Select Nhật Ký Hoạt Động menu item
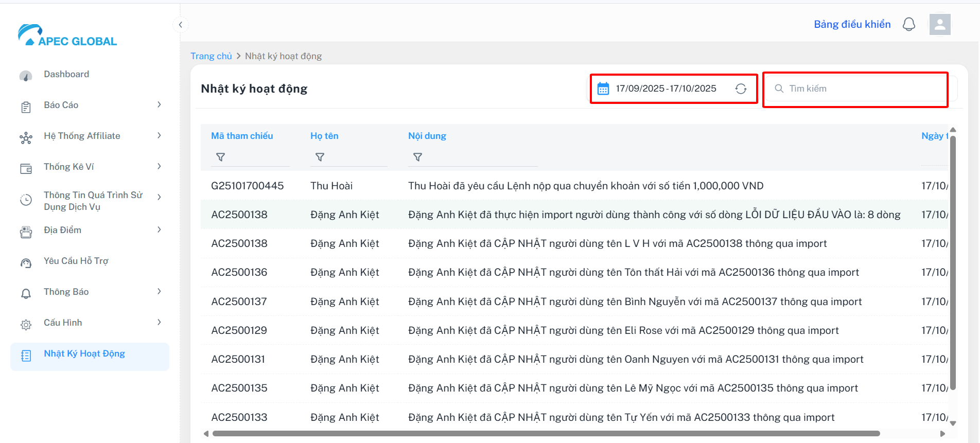Viewport: 980px width, 443px height. tap(84, 353)
